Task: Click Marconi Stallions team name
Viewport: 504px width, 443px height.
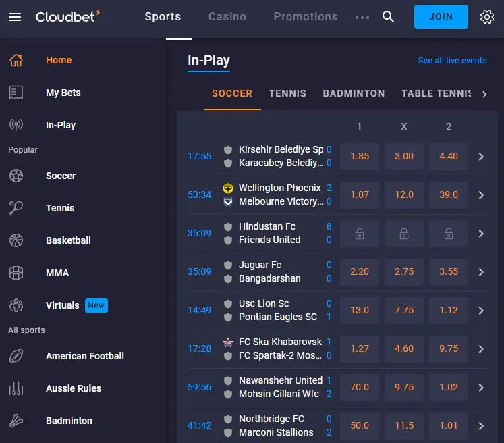Action: [x=276, y=432]
